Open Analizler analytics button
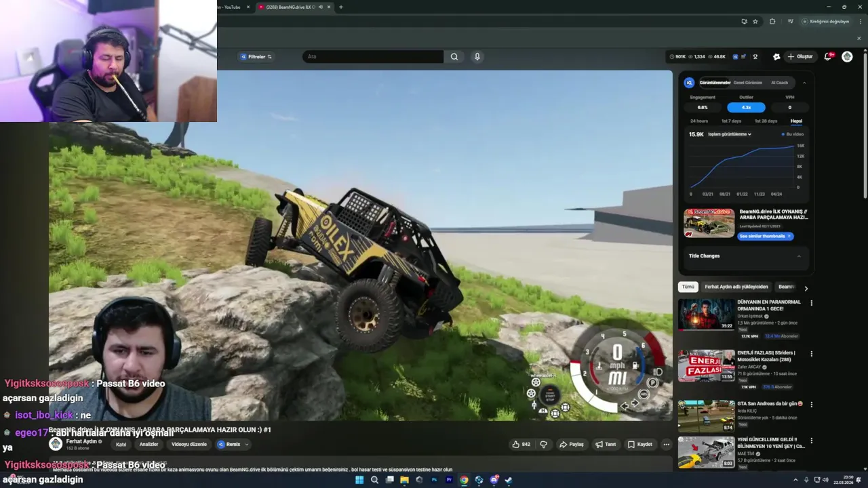 pos(149,445)
